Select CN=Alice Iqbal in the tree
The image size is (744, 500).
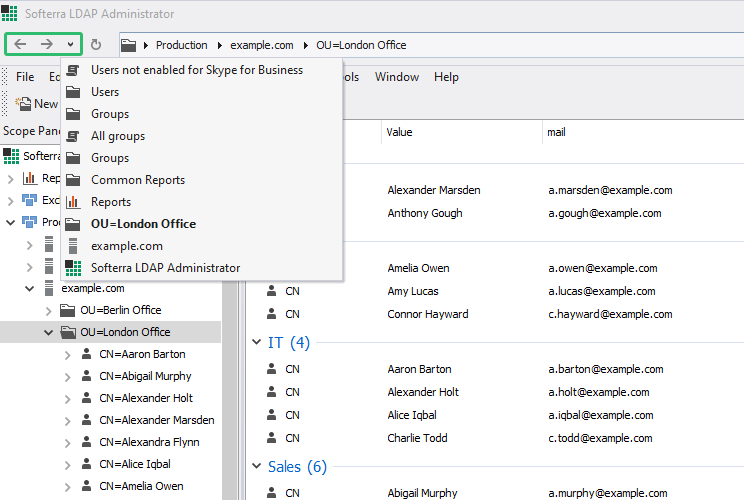pyautogui.click(x=135, y=464)
